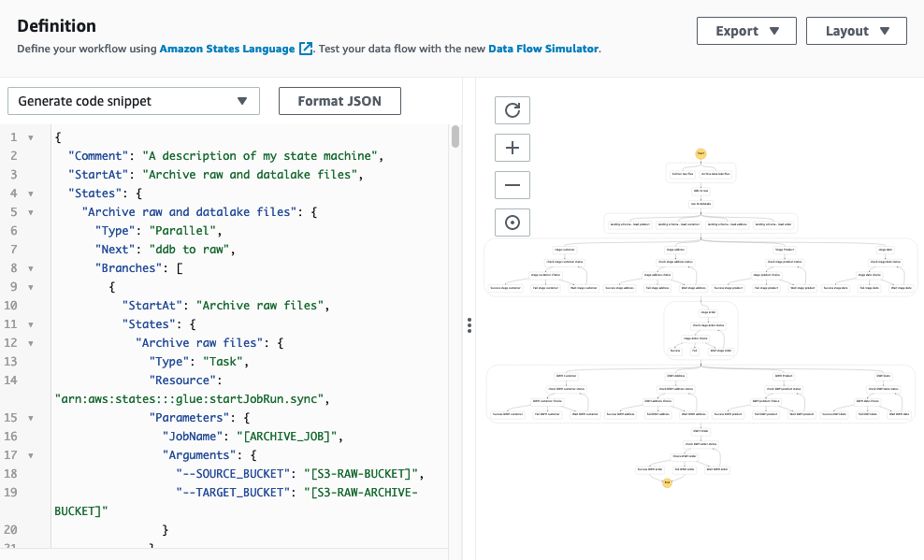Viewport: 924px width, 560px height.
Task: Zoom out of the workflow graph
Action: (x=512, y=185)
